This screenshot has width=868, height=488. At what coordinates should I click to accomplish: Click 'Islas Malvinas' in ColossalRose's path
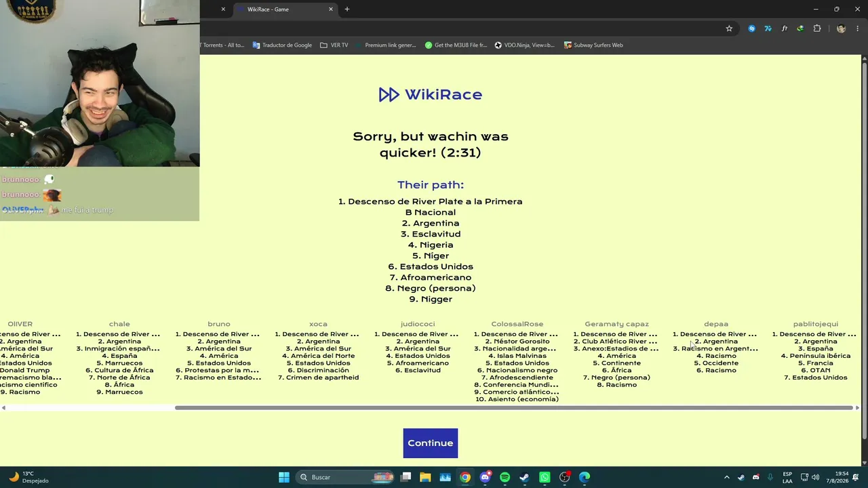click(x=521, y=356)
